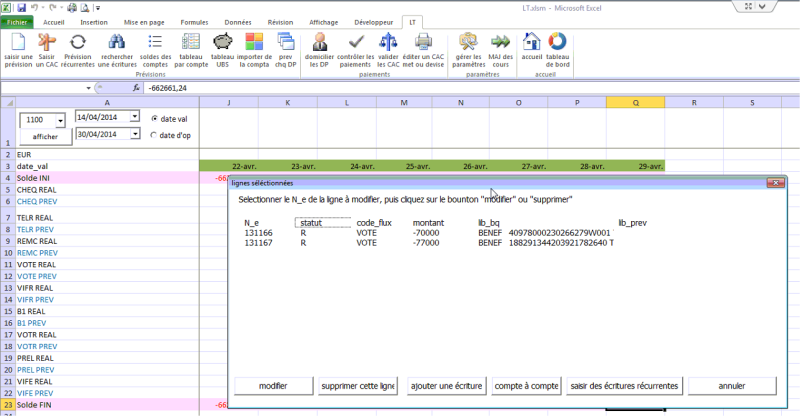800x416 pixels.
Task: Select the 'date val' radio button
Action: point(154,118)
